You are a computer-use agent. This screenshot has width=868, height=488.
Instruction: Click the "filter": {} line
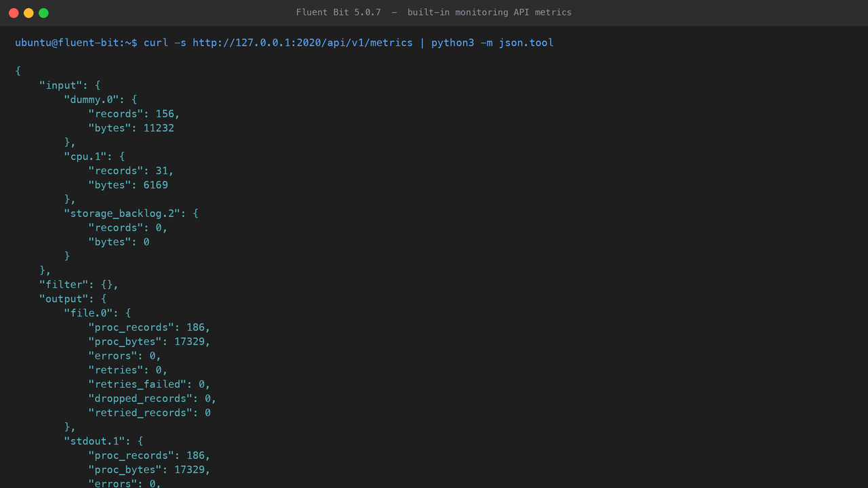click(79, 285)
